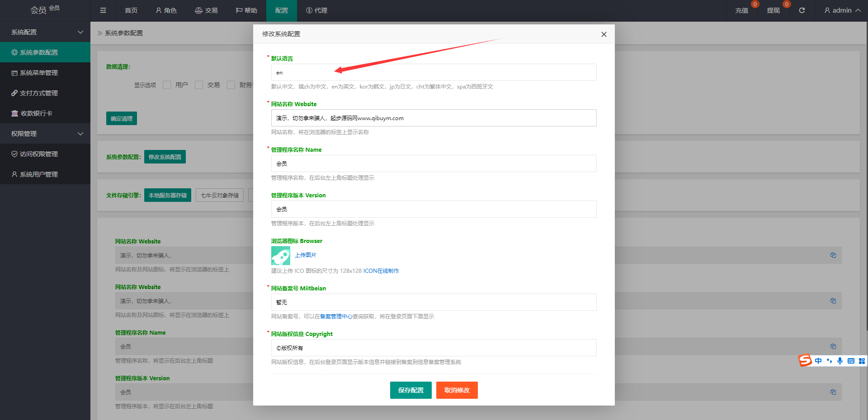Click the 会员 logo in top-left
Screen dimensions: 868x420
coord(45,9)
